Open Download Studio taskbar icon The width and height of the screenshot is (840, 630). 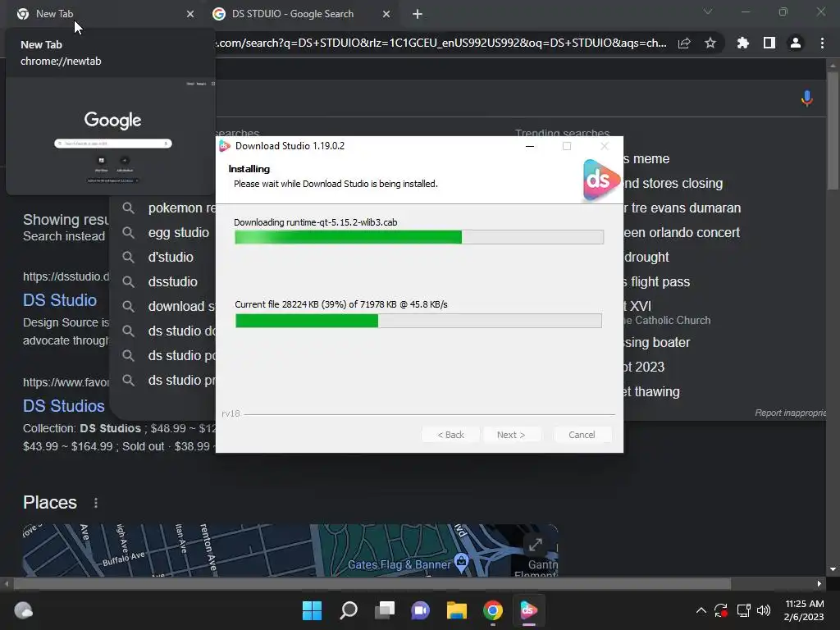529,610
